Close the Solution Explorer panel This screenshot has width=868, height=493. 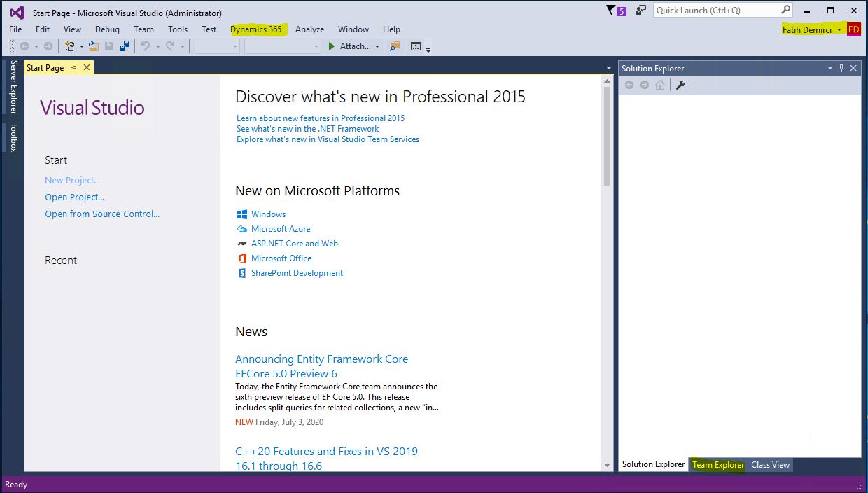pyautogui.click(x=853, y=68)
